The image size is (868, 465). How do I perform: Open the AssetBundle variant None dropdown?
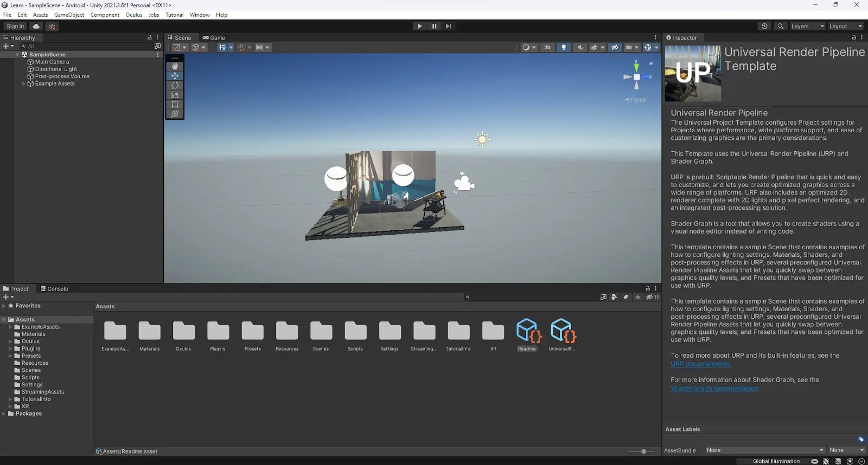pos(847,450)
